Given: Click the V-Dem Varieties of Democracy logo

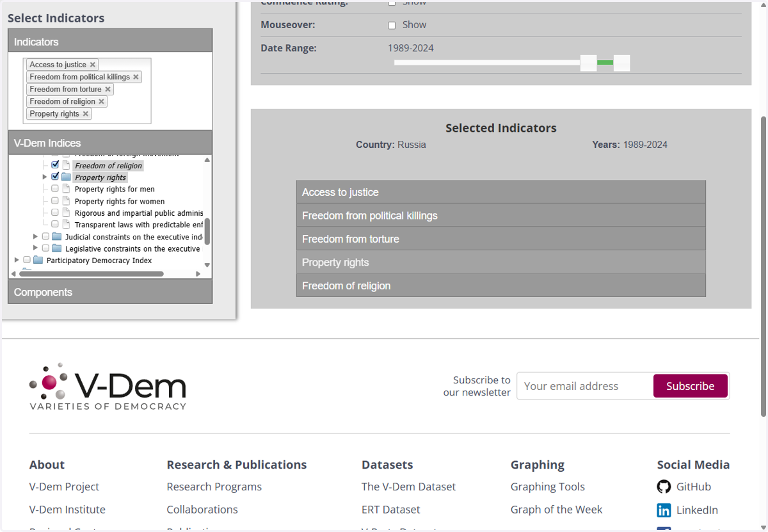Looking at the screenshot, I should point(108,387).
